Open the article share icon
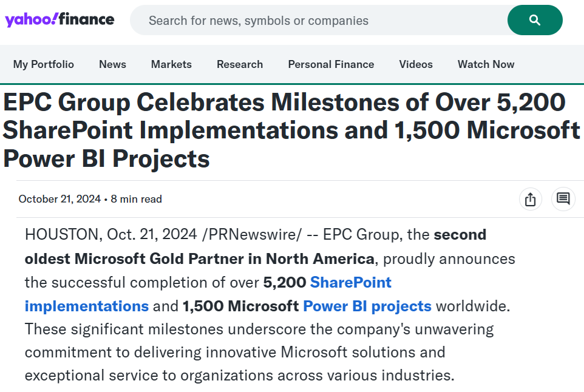 (530, 199)
